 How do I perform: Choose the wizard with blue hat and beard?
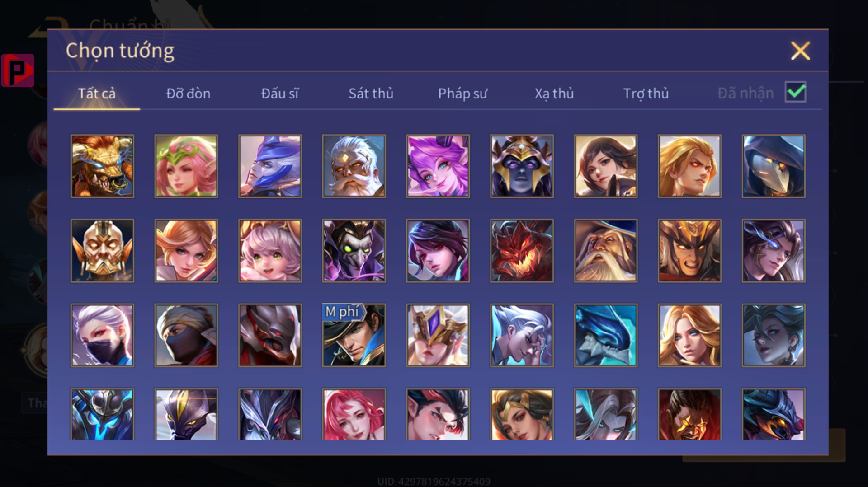coord(606,251)
